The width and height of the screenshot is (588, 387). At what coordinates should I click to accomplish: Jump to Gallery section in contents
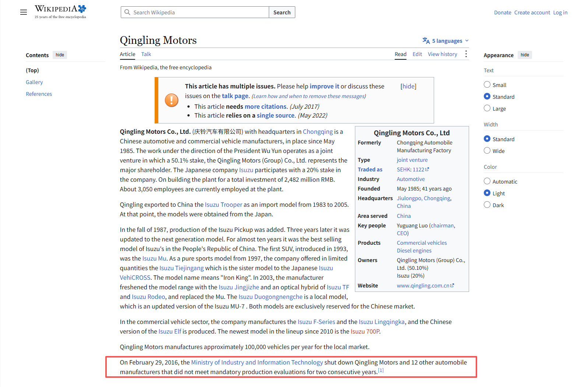(x=34, y=82)
